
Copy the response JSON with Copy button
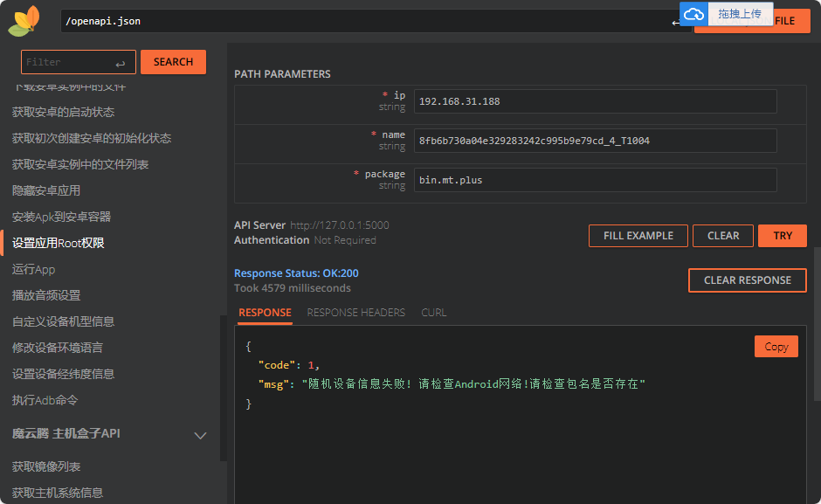776,347
